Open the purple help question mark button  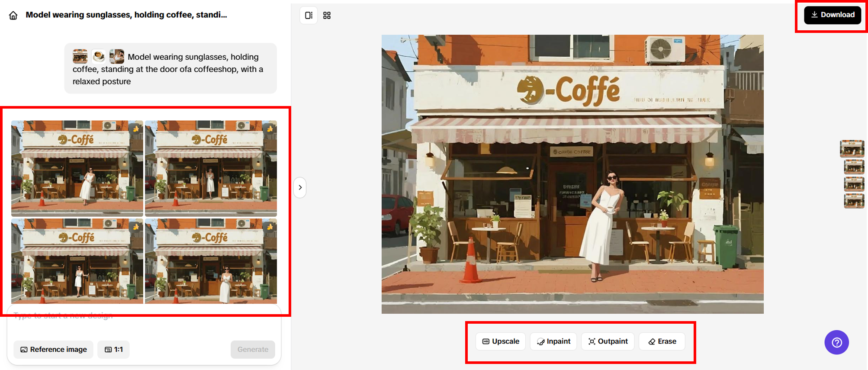(x=836, y=342)
